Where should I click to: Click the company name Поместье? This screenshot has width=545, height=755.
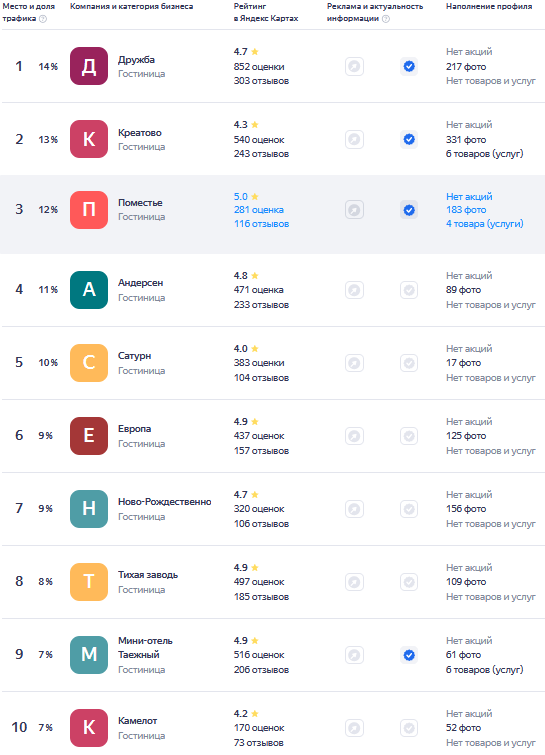[140, 203]
